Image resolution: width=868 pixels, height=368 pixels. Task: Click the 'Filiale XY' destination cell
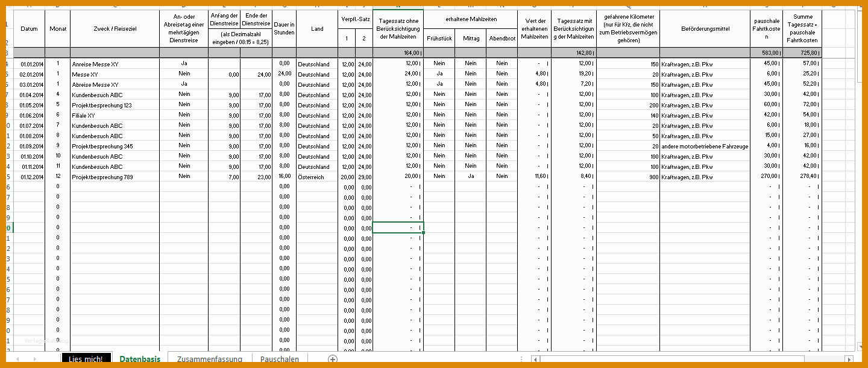pyautogui.click(x=115, y=115)
